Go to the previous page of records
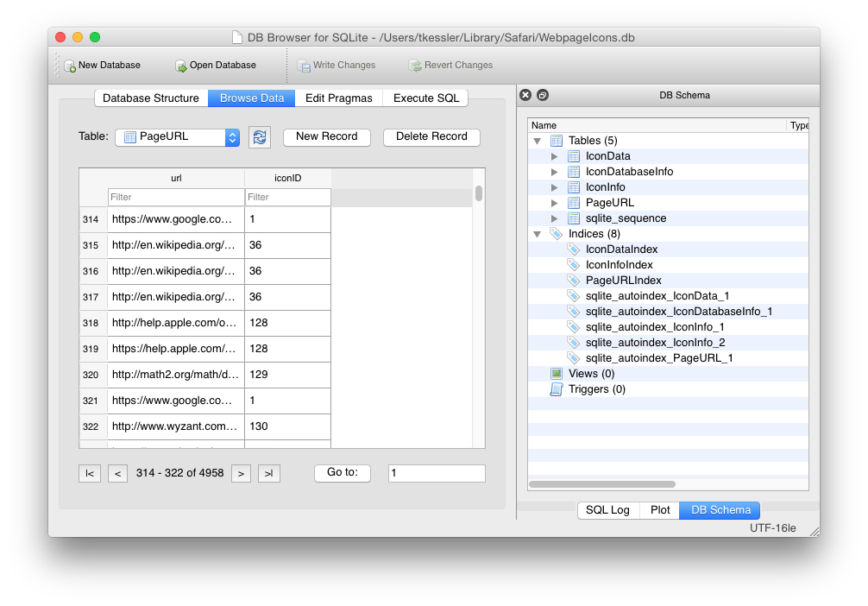 pos(118,474)
